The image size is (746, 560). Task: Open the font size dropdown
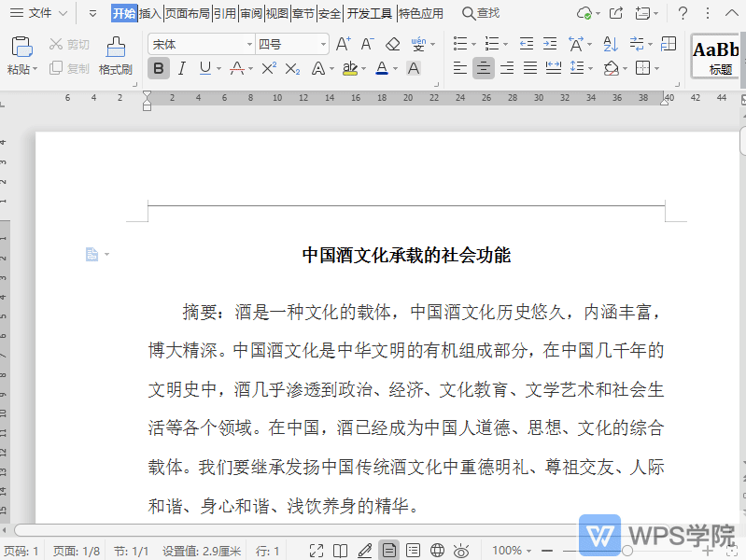[323, 44]
